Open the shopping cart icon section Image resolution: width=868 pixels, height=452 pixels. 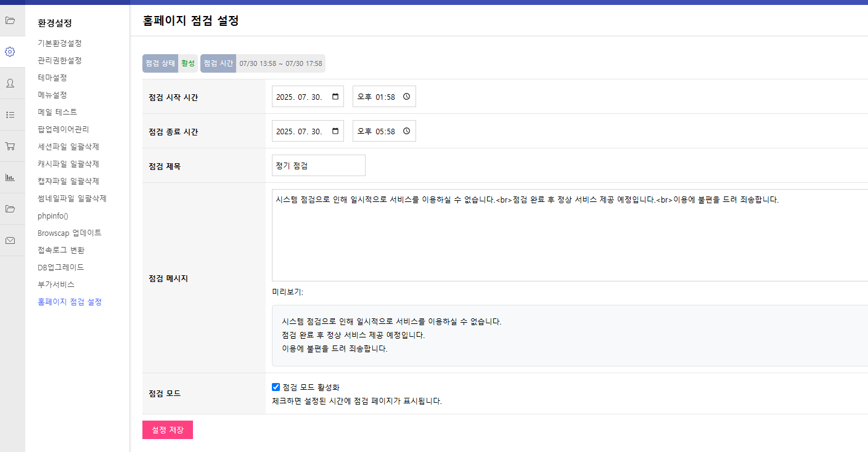10,146
